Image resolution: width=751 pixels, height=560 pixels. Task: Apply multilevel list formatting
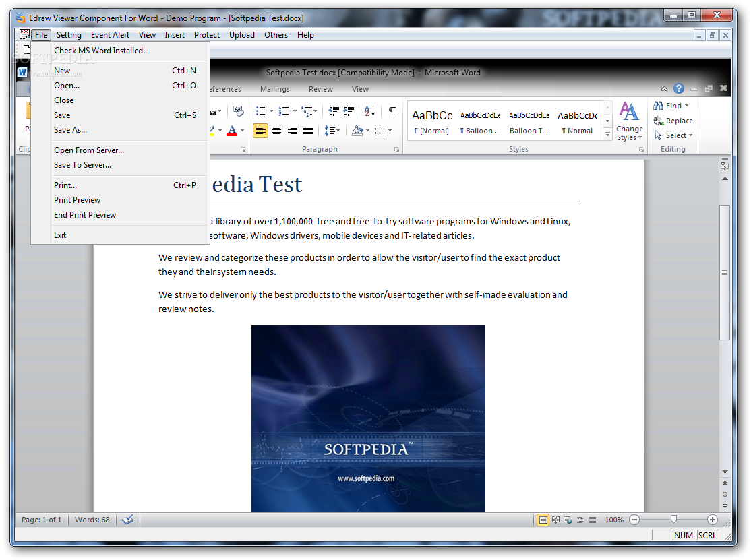pyautogui.click(x=307, y=111)
